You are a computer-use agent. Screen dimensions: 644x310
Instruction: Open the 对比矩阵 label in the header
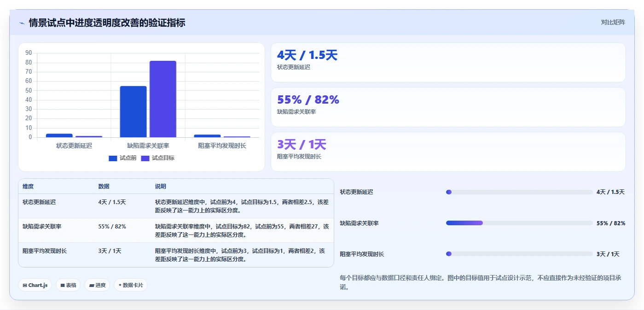point(613,22)
